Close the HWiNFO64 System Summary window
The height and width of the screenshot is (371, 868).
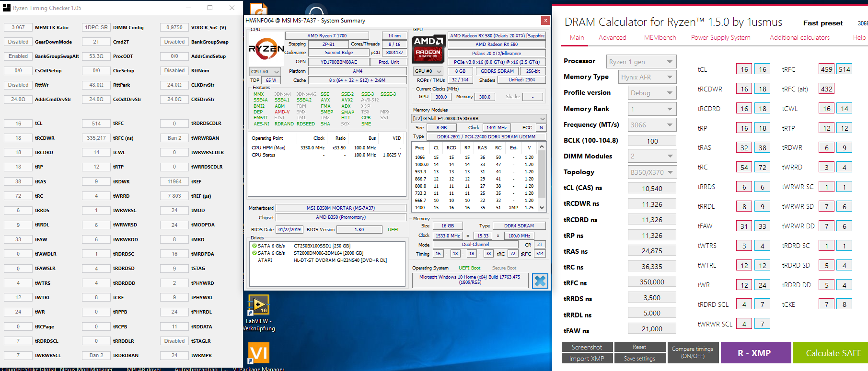(545, 20)
